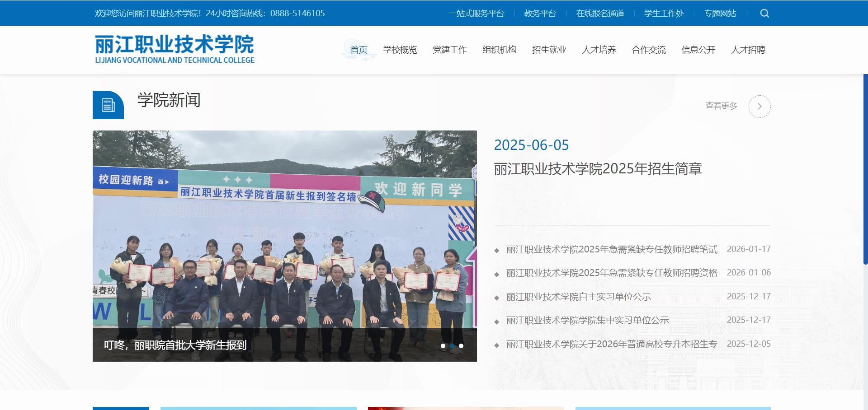Click the 学院新闻 document icon
868x410 pixels.
point(108,104)
